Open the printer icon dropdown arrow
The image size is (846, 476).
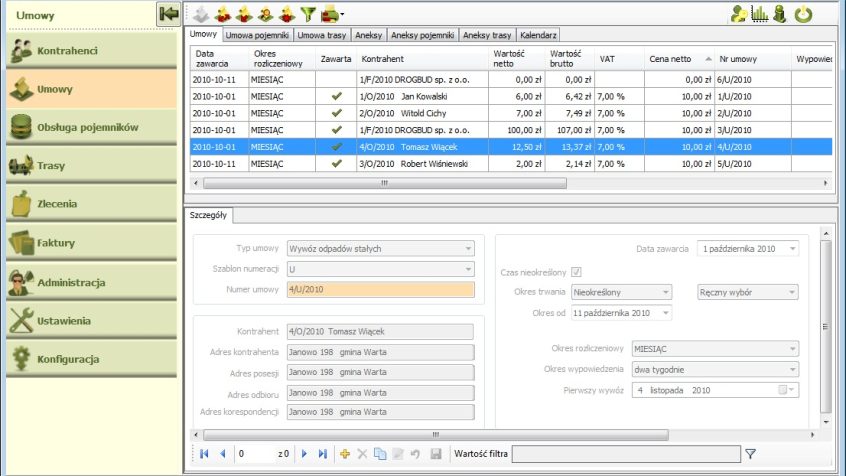pos(342,15)
